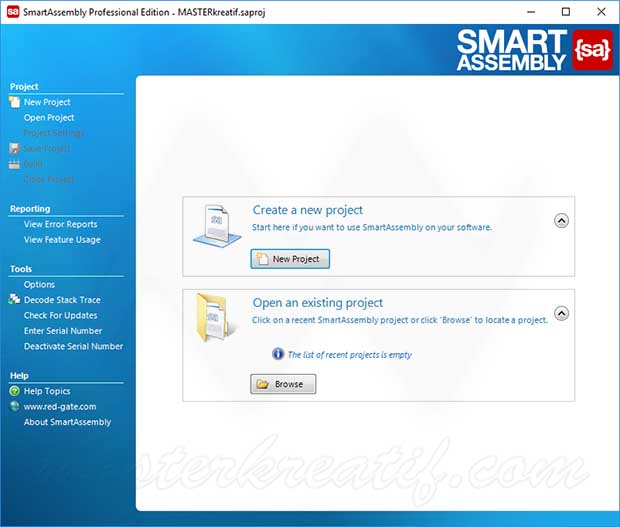Click the SmartAssembly app icon in title bar
Image resolution: width=620 pixels, height=527 pixels.
(x=13, y=12)
